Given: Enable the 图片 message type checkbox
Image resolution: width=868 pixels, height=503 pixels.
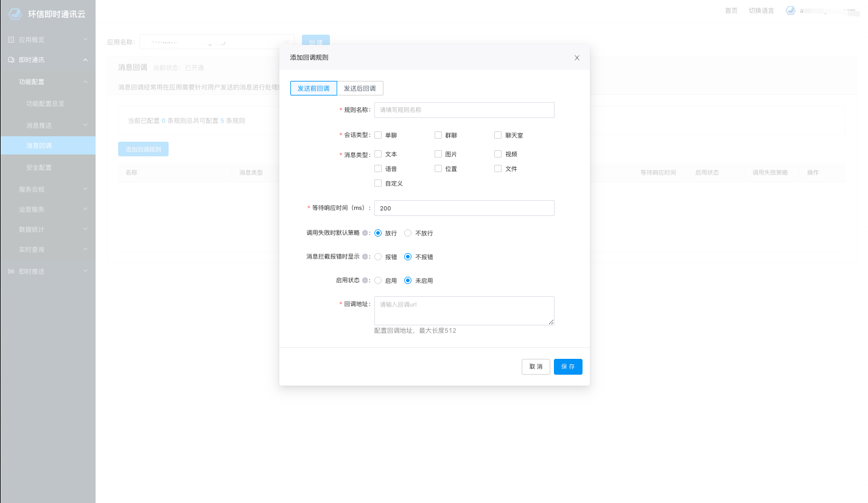Looking at the screenshot, I should point(438,154).
